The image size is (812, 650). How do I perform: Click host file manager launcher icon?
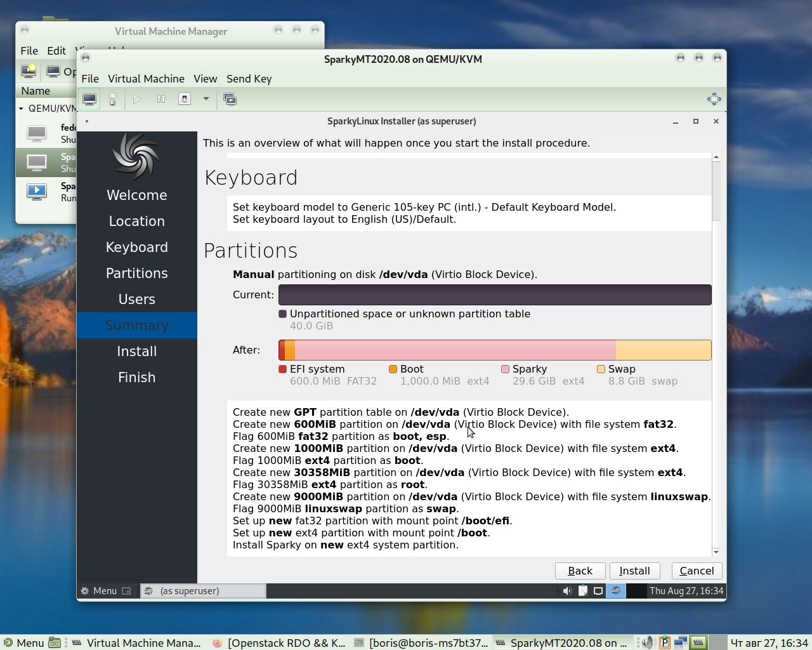point(55,643)
